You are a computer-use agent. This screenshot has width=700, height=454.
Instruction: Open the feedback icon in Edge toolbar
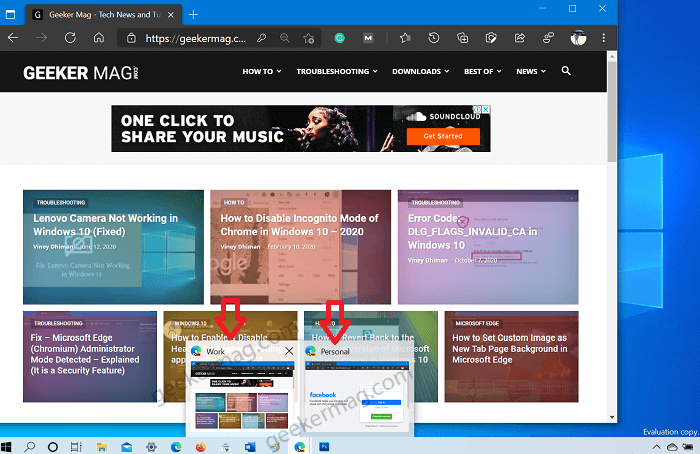(548, 38)
